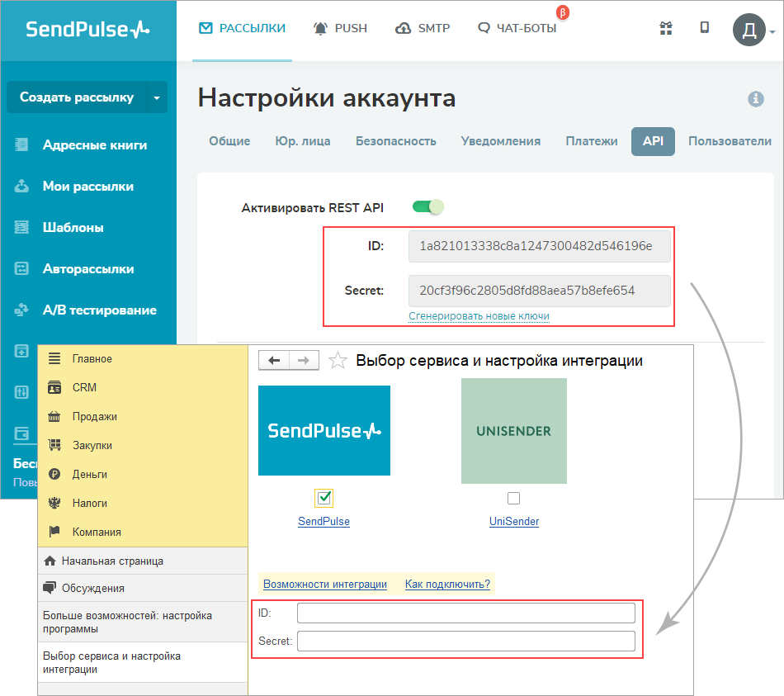784x696 pixels.
Task: Expand the Создать рассылку dropdown arrow
Action: [x=157, y=97]
